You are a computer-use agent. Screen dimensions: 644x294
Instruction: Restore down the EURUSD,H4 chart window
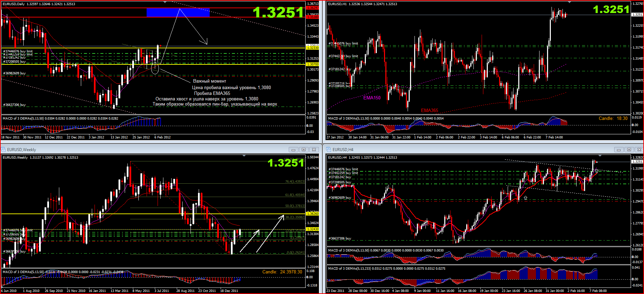point(629,150)
